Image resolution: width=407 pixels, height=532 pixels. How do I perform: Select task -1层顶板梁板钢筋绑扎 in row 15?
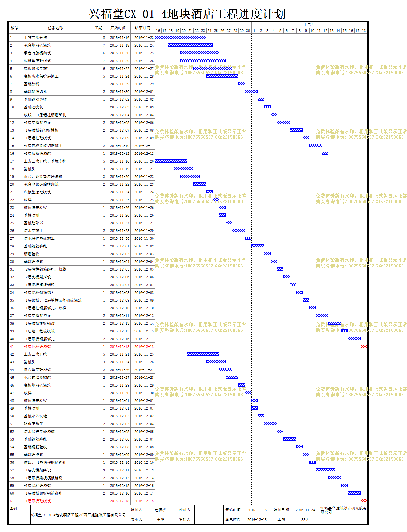[43, 146]
